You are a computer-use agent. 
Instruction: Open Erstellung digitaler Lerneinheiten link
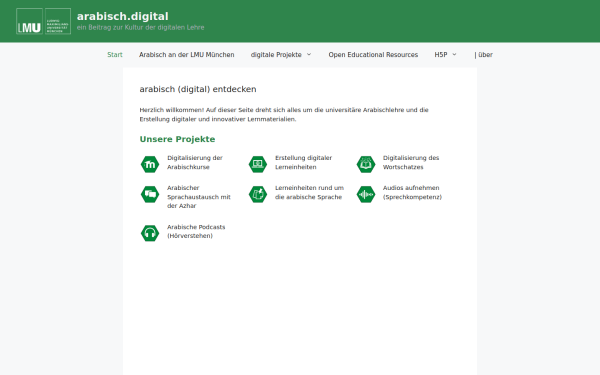303,162
